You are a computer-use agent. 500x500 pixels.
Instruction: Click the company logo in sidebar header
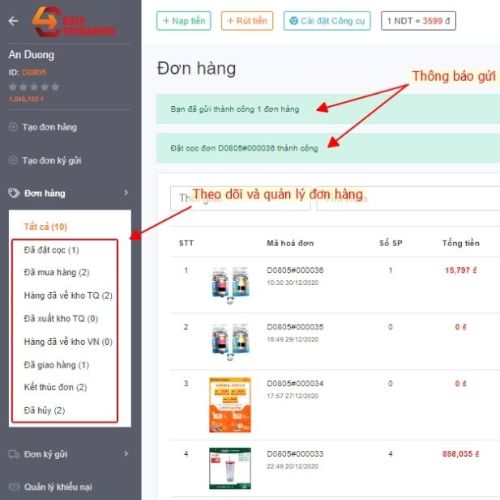click(73, 22)
